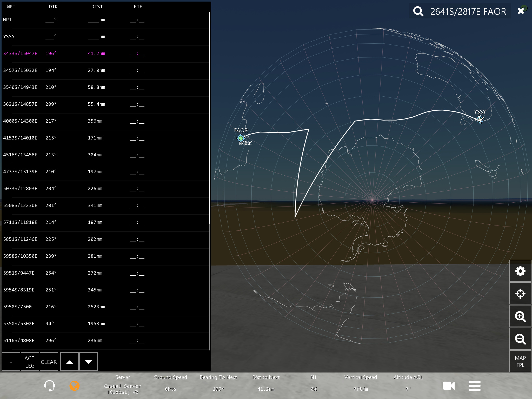
Task: Click the orange globe map icon
Action: click(x=74, y=385)
